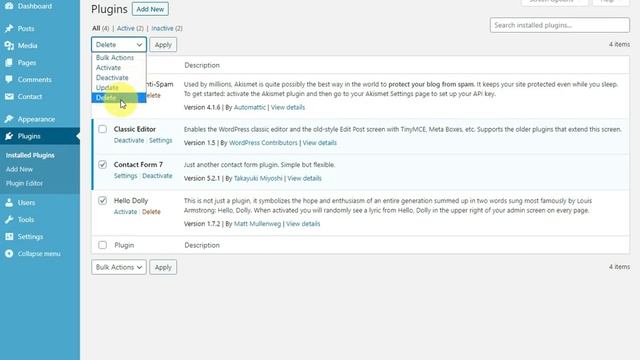Viewport: 640px width, 360px height.
Task: Open Classic Editor Settings link
Action: [x=160, y=140]
